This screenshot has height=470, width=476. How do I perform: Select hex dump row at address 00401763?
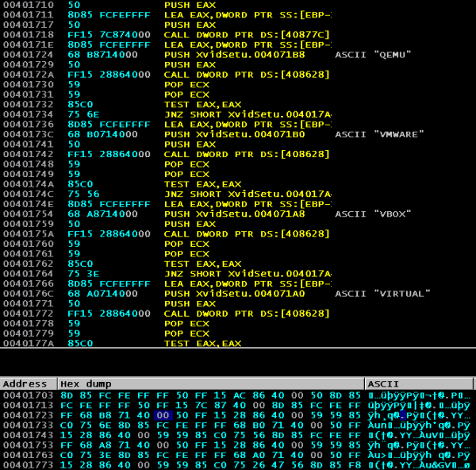tap(236, 455)
